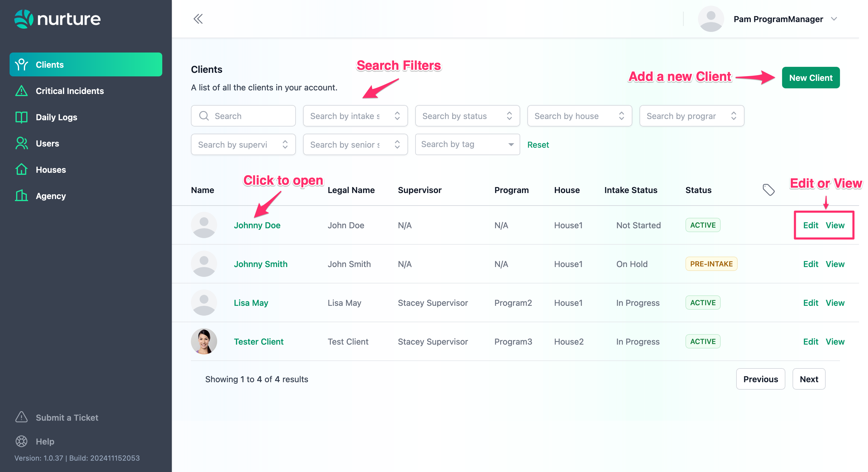Screen dimensions: 868x472
Task: Go to the Users section
Action: [47, 143]
